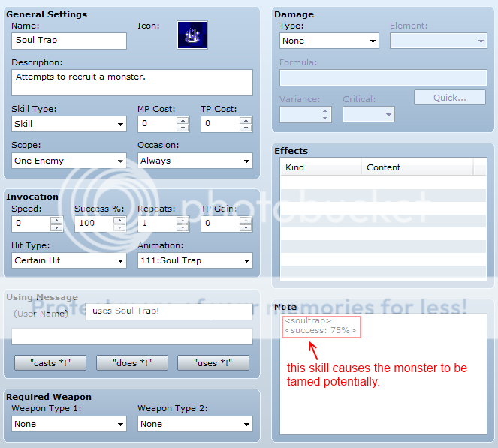Expand the Weapon Type 2 dropdown

[195, 424]
